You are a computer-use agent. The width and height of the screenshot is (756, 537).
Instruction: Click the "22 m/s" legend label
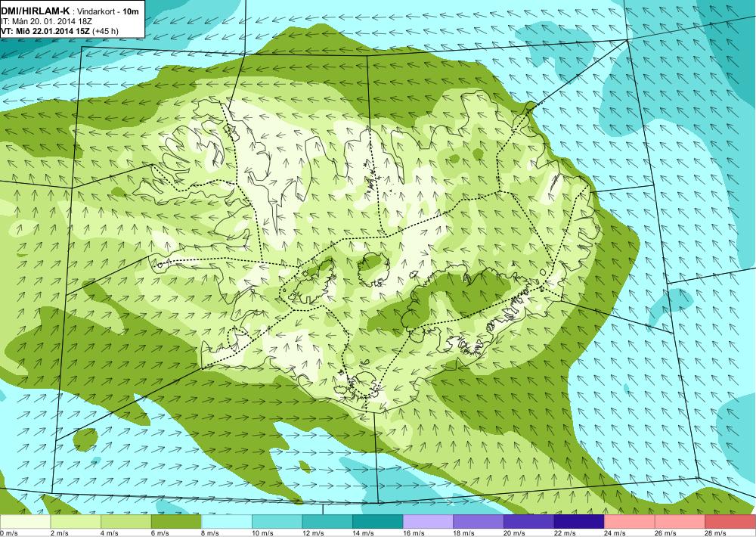click(565, 533)
